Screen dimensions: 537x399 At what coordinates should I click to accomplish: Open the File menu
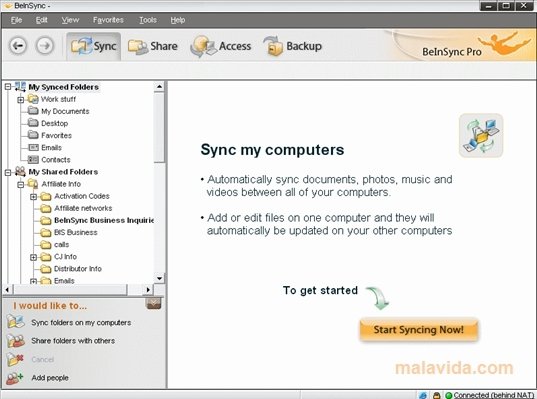tap(16, 20)
